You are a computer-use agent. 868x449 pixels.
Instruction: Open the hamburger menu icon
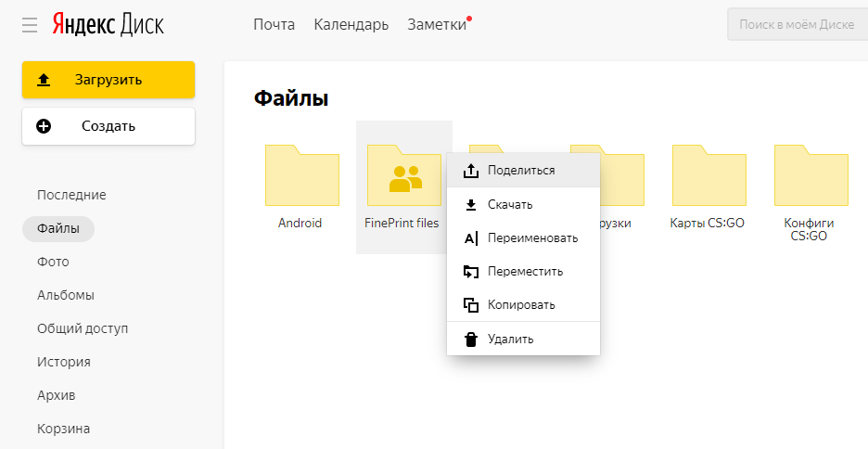click(30, 25)
